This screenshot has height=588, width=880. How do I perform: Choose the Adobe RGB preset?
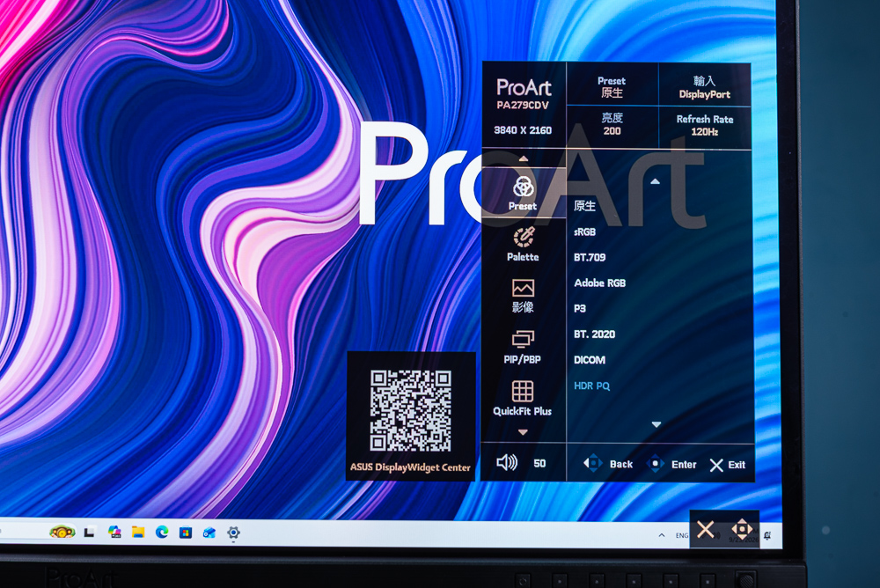(x=600, y=283)
